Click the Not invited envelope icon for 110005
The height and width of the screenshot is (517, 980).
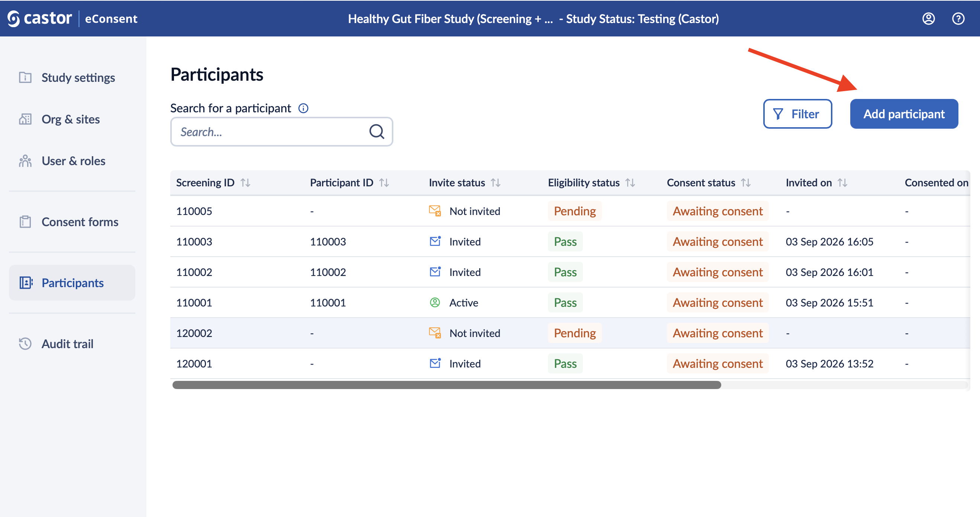[x=435, y=211]
